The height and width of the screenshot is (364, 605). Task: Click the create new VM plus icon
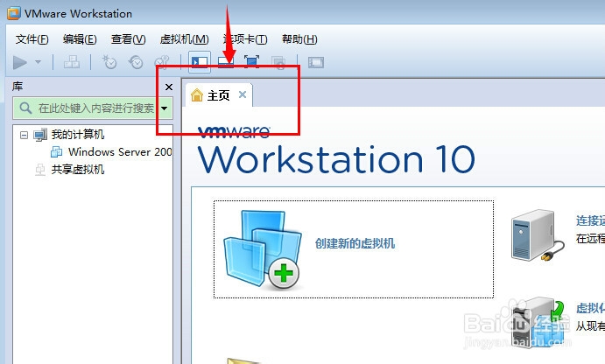pos(284,273)
